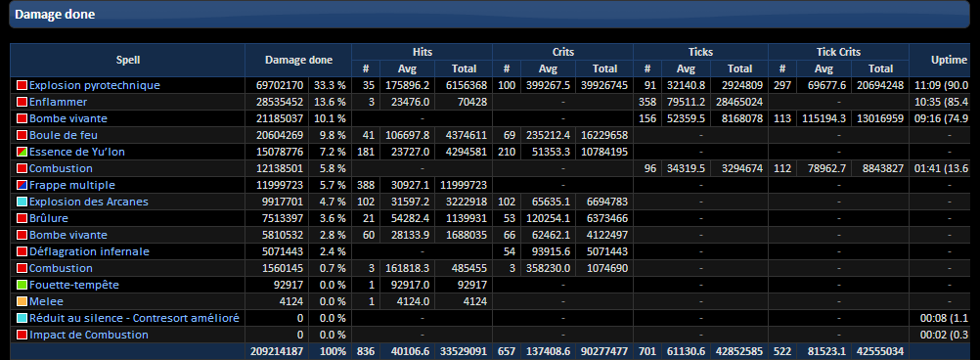
Task: Open the Frappe multiple spell link
Action: [71, 185]
